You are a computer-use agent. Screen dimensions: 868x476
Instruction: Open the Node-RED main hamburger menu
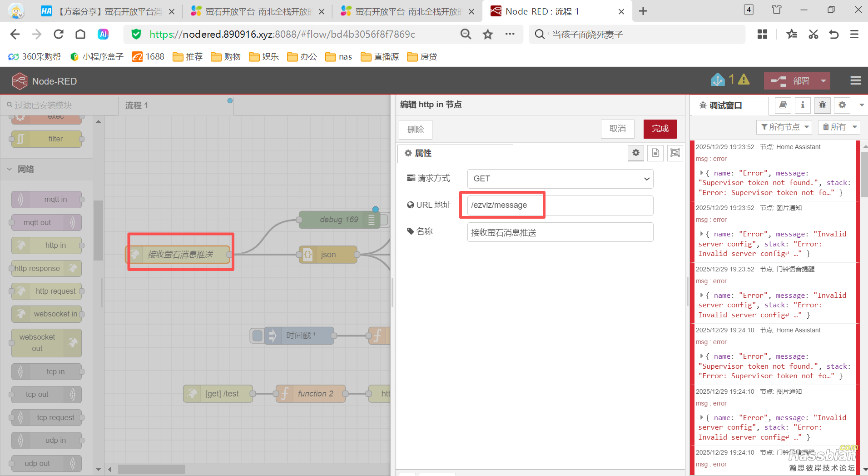856,80
